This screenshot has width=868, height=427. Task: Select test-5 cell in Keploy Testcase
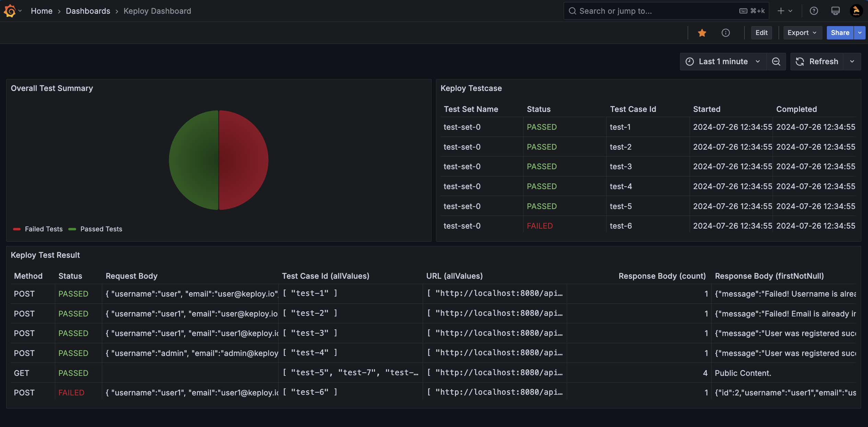pyautogui.click(x=648, y=206)
